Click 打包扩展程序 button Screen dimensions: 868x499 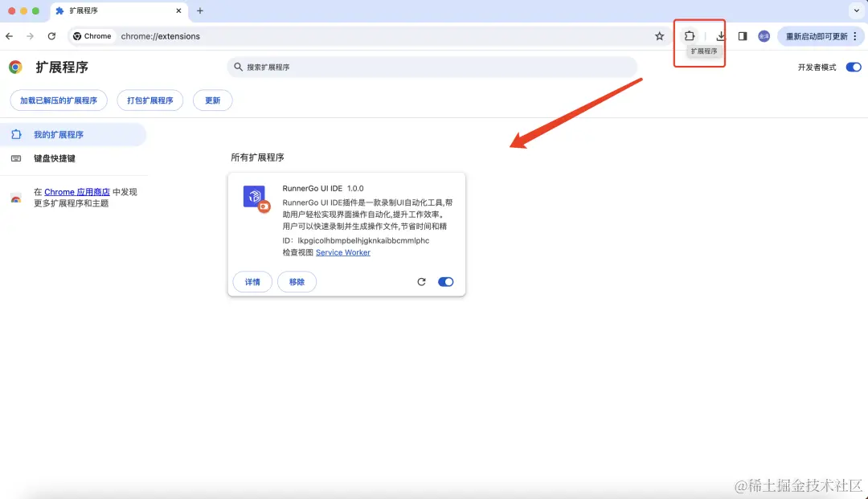click(x=150, y=100)
